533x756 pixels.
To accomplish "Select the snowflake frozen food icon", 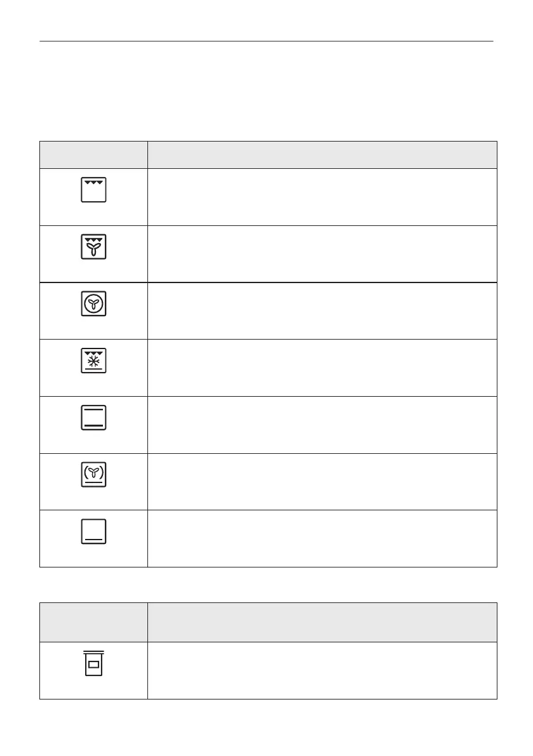I will tap(94, 361).
